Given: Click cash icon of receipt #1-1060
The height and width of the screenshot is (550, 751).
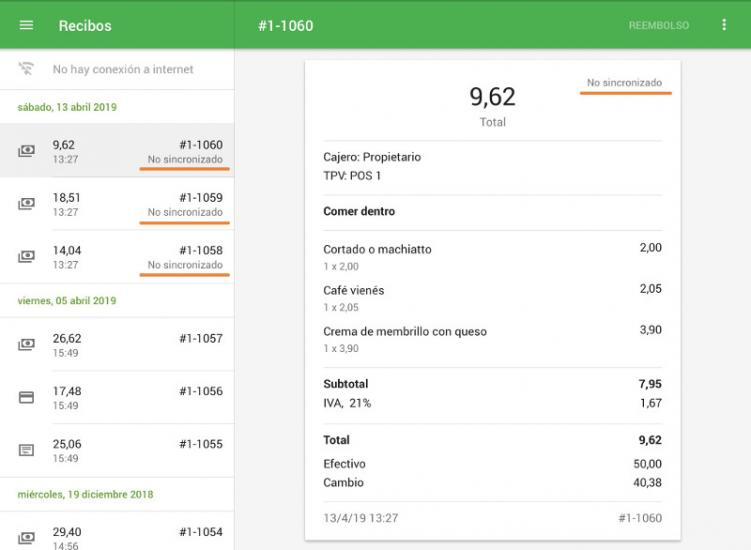Looking at the screenshot, I should pos(26,151).
